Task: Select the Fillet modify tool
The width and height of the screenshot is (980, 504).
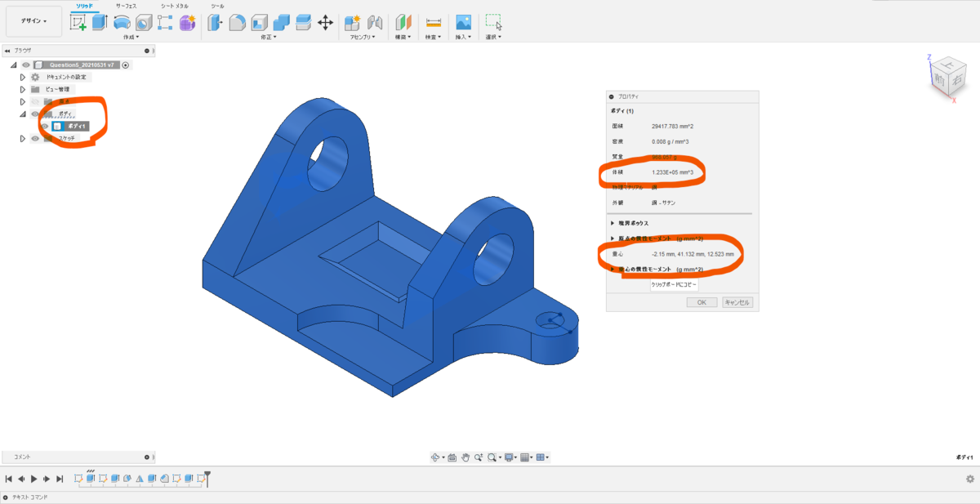Action: click(x=237, y=22)
